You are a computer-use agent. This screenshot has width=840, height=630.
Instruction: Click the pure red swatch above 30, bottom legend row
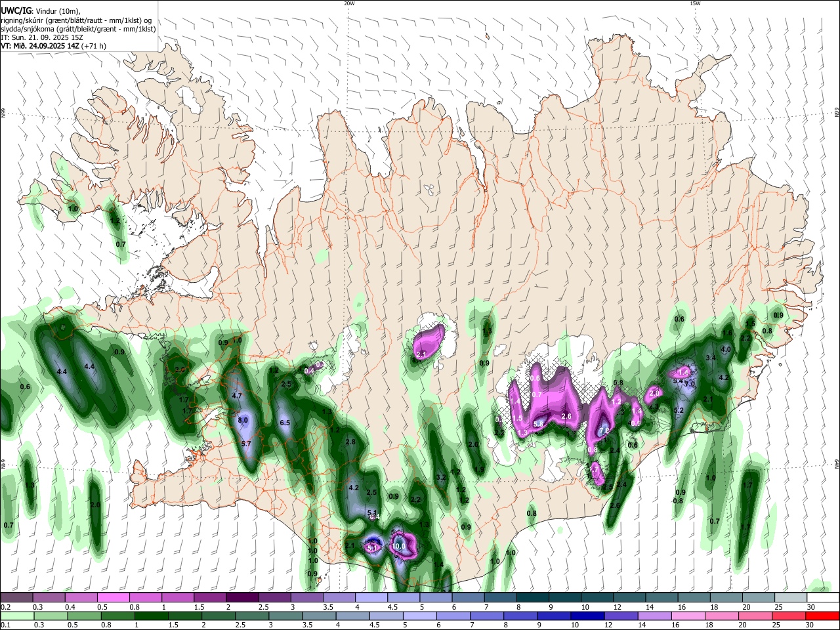[x=823, y=616]
